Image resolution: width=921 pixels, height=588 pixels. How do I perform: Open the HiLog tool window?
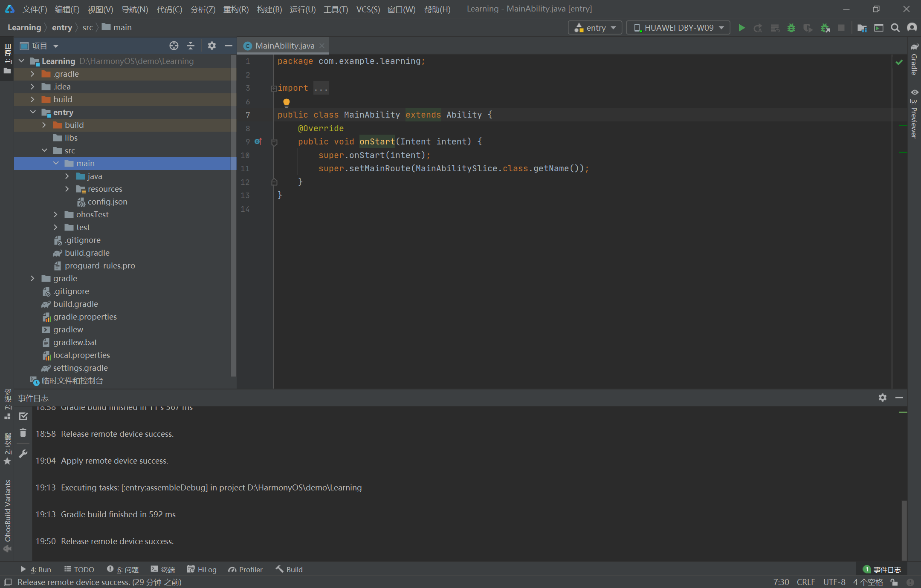(202, 569)
